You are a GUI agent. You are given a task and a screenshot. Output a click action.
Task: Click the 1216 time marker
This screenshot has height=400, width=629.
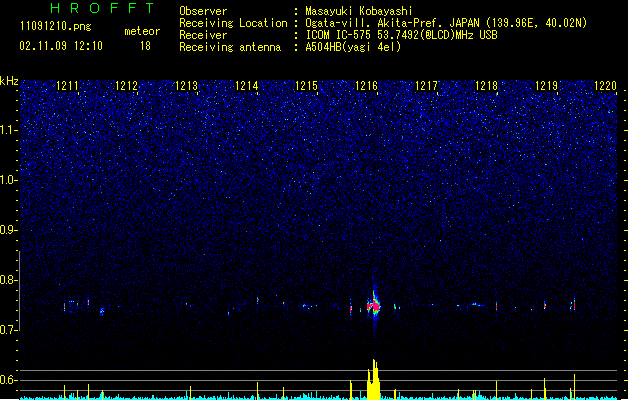pos(366,86)
